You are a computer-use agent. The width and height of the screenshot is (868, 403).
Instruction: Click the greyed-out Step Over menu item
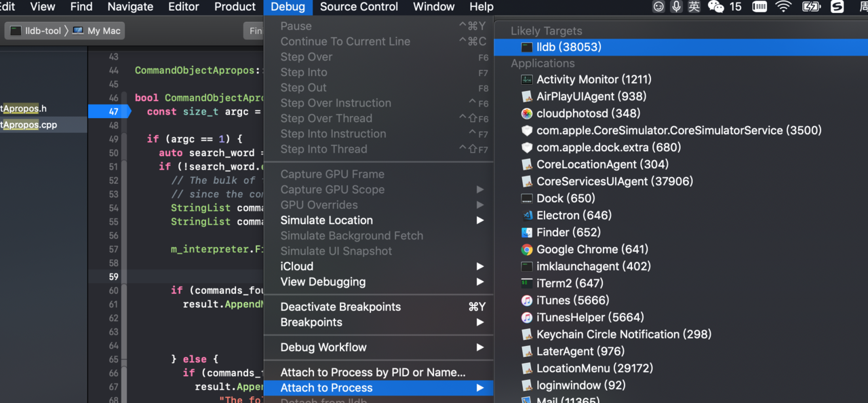[378, 57]
